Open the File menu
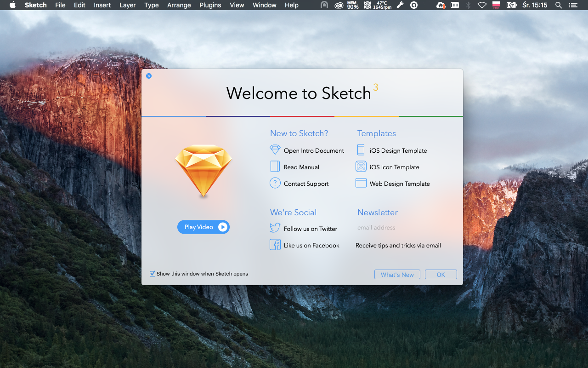 (60, 5)
